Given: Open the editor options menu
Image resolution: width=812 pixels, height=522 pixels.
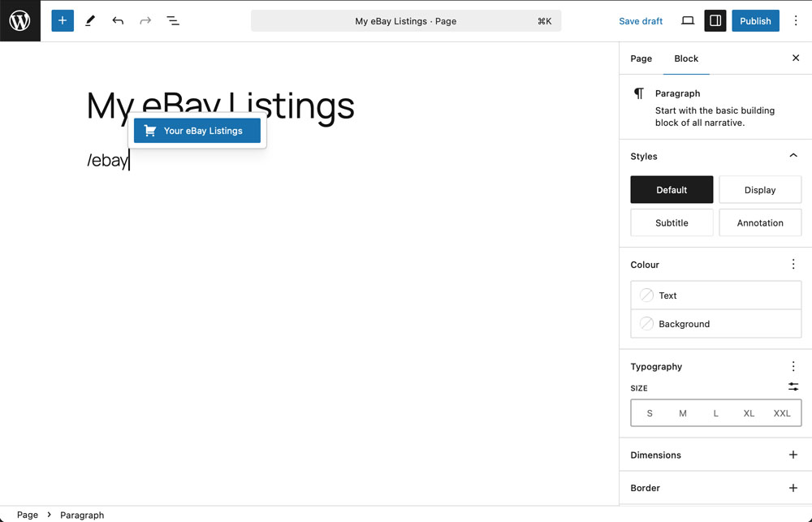Looking at the screenshot, I should [x=796, y=21].
